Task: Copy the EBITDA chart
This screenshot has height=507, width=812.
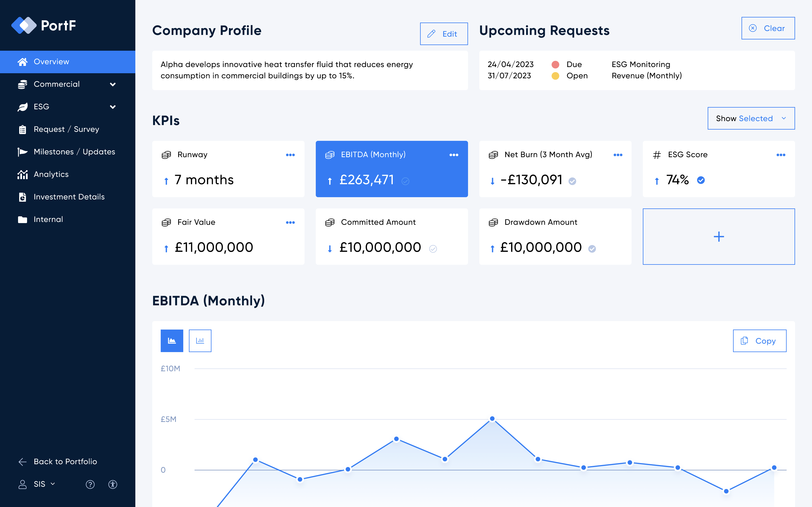Action: (759, 341)
